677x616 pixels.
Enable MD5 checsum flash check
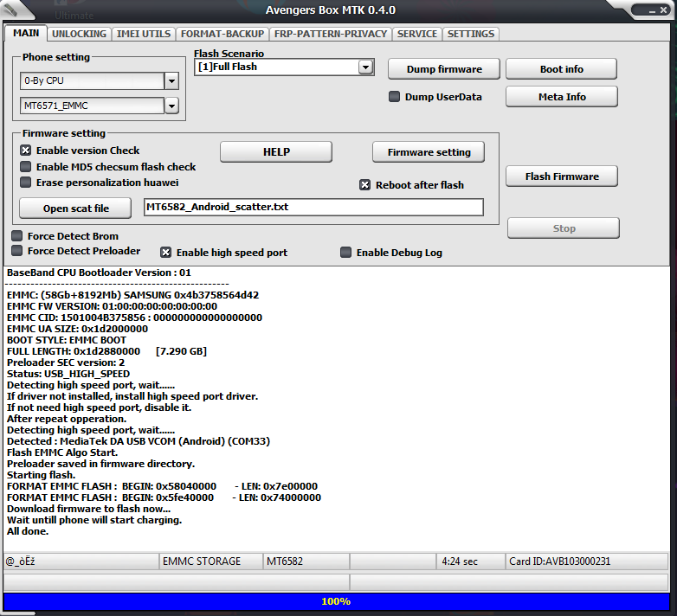pyautogui.click(x=26, y=166)
